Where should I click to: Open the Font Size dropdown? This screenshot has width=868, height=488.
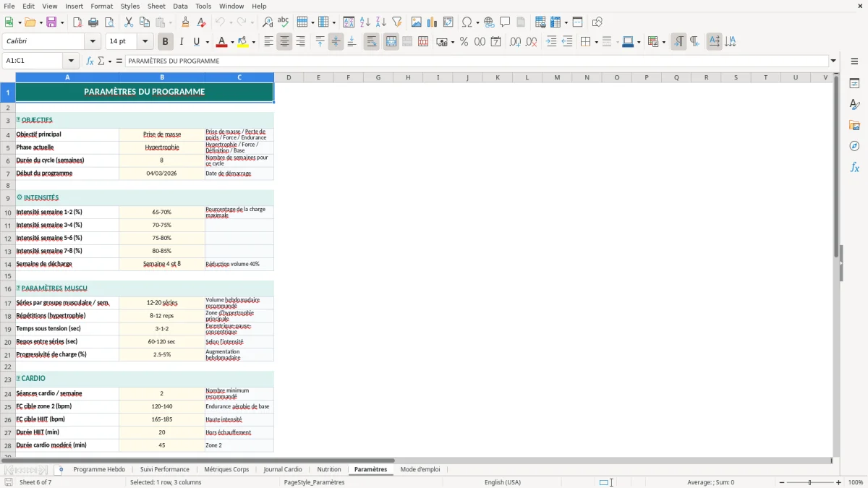tap(145, 42)
